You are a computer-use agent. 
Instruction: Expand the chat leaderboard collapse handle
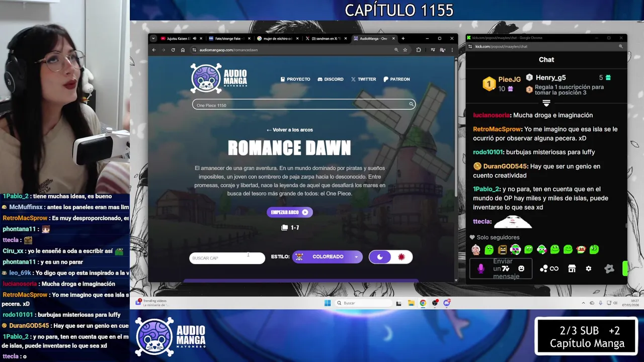[546, 103]
